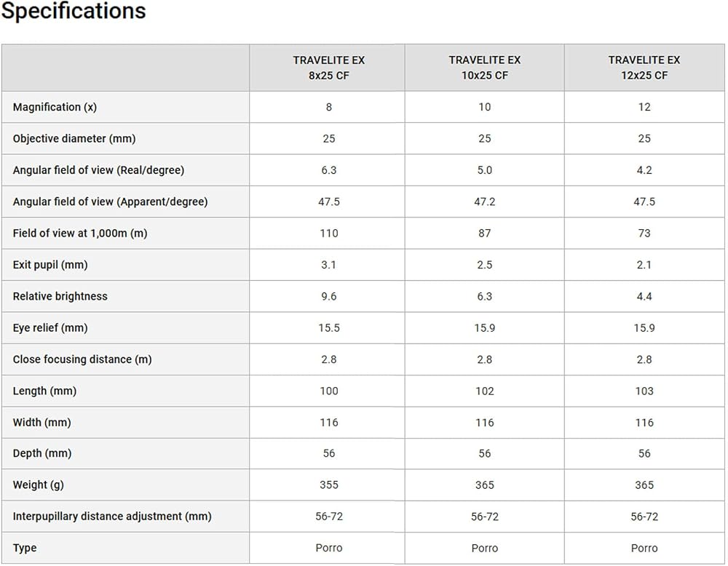Click the Specifications heading
The width and height of the screenshot is (728, 566).
[x=74, y=11]
